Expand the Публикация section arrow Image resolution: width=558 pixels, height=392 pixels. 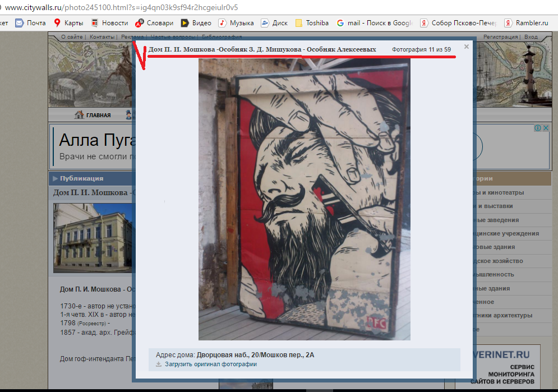coord(55,178)
